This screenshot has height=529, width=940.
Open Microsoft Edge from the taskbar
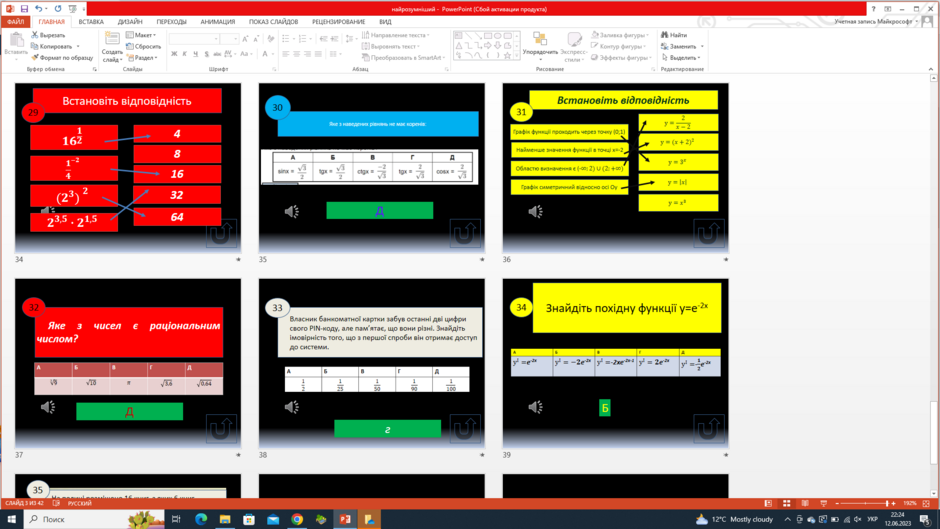(201, 519)
